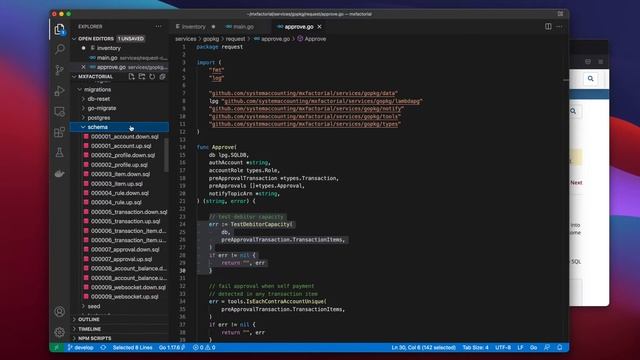Click the remote window status bar icon
The height and width of the screenshot is (360, 640).
tap(56, 347)
